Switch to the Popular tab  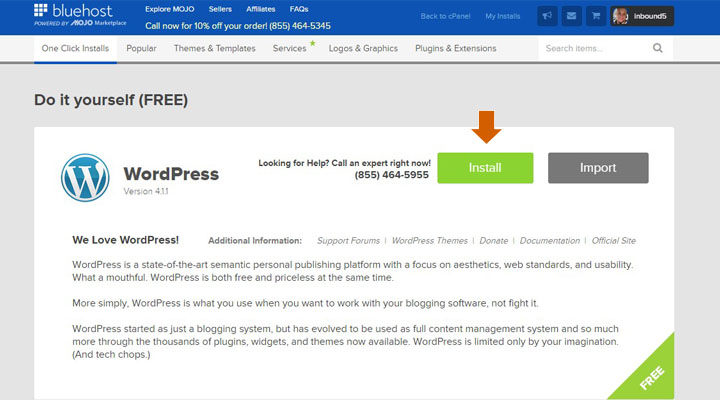click(141, 48)
